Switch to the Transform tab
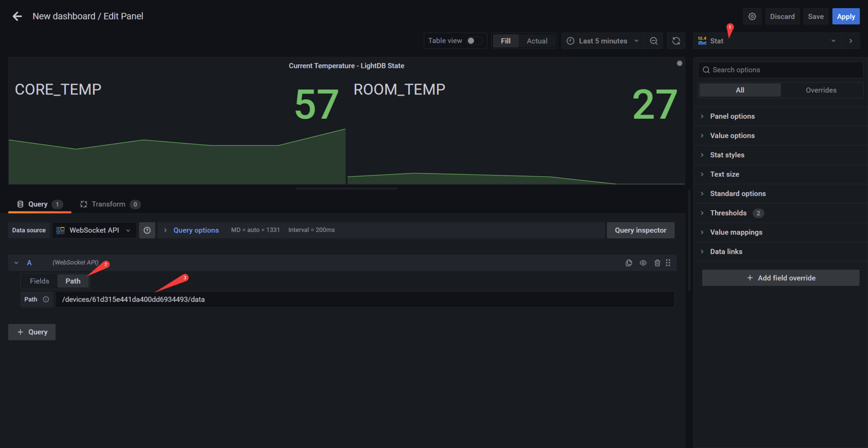 tap(108, 204)
